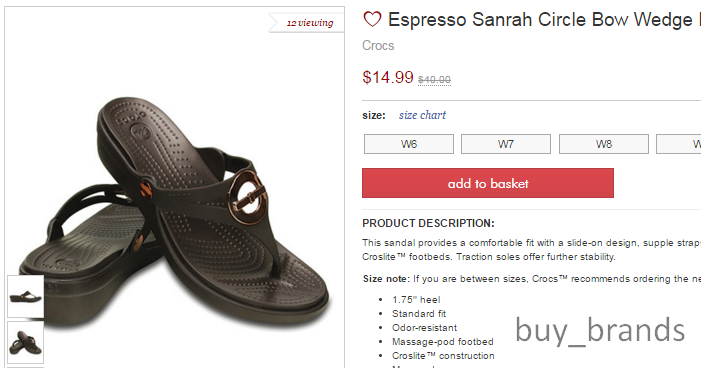Viewport: 701px width, 368px height.
Task: Click the crossed-out $40.00 original price
Action: [434, 80]
